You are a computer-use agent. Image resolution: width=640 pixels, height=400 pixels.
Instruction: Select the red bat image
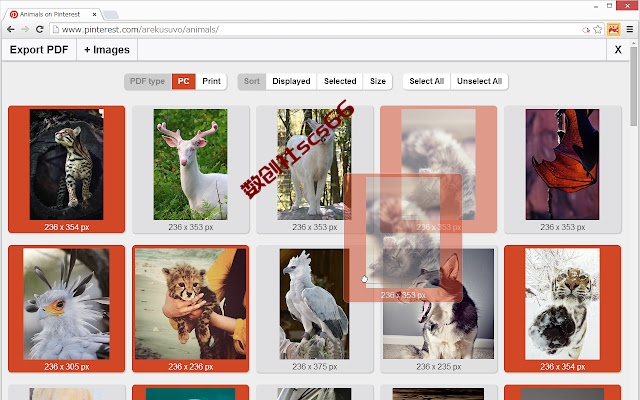[x=562, y=169]
